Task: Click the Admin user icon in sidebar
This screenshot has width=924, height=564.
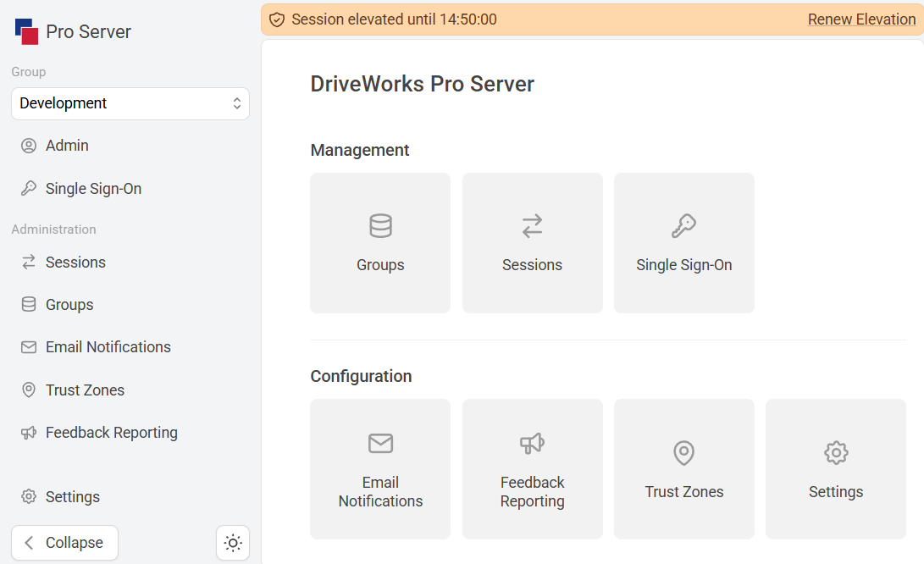Action: (28, 146)
